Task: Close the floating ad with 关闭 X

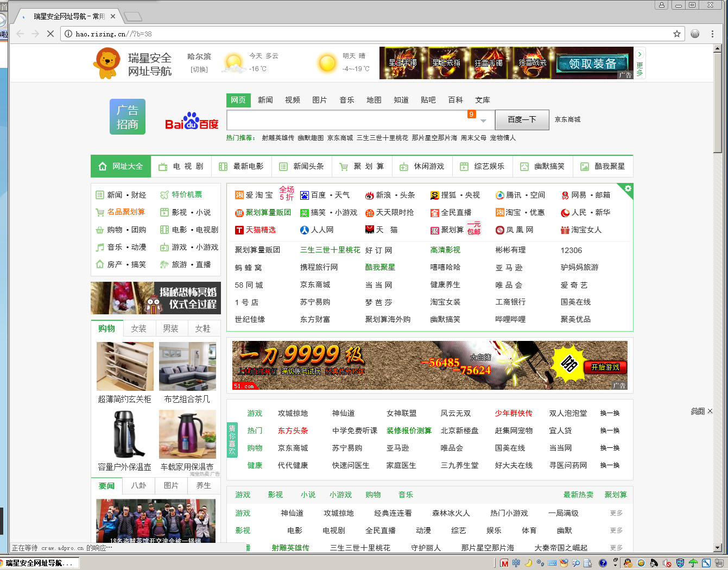Action: [701, 411]
